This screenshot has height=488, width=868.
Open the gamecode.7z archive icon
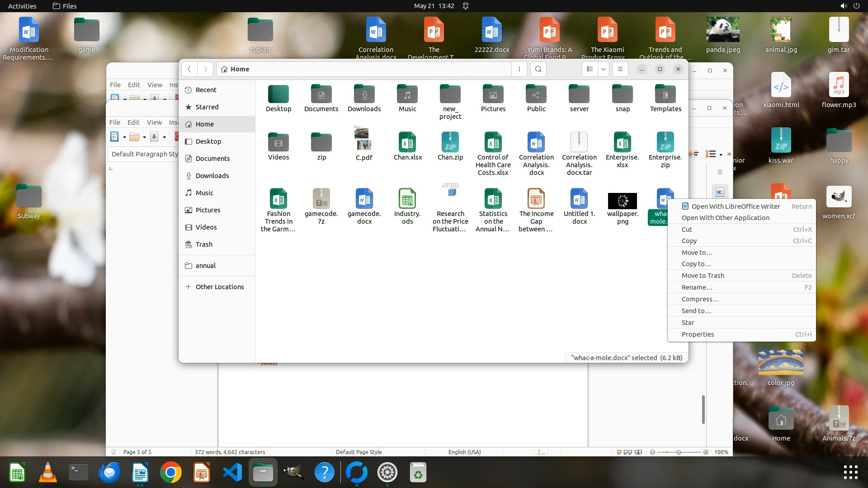point(321,199)
